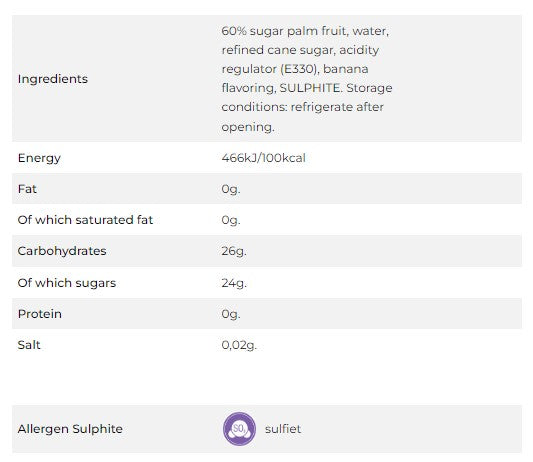Select the 'sulfiet' allergen label text
This screenshot has width=533, height=462.
283,429
